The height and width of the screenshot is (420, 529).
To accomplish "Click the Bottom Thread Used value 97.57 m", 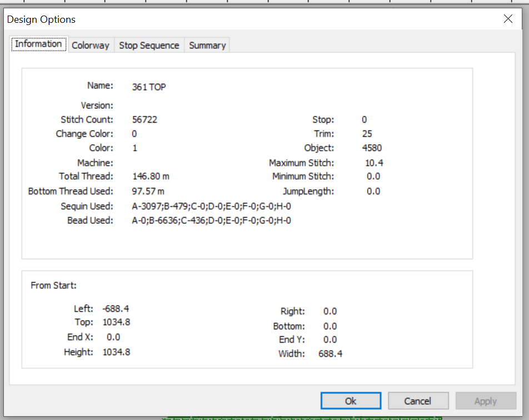I will click(148, 191).
